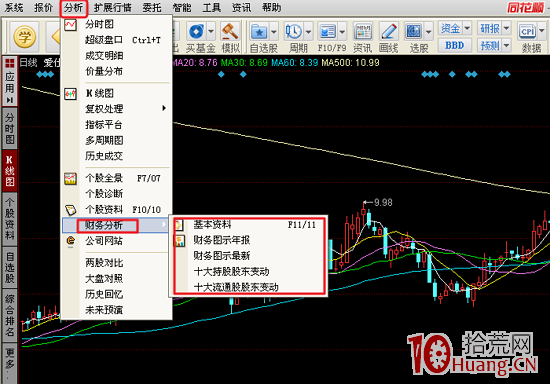This screenshot has height=384, width=550.
Task: Select the 画线 pencil drawing tool
Action: coord(389,32)
